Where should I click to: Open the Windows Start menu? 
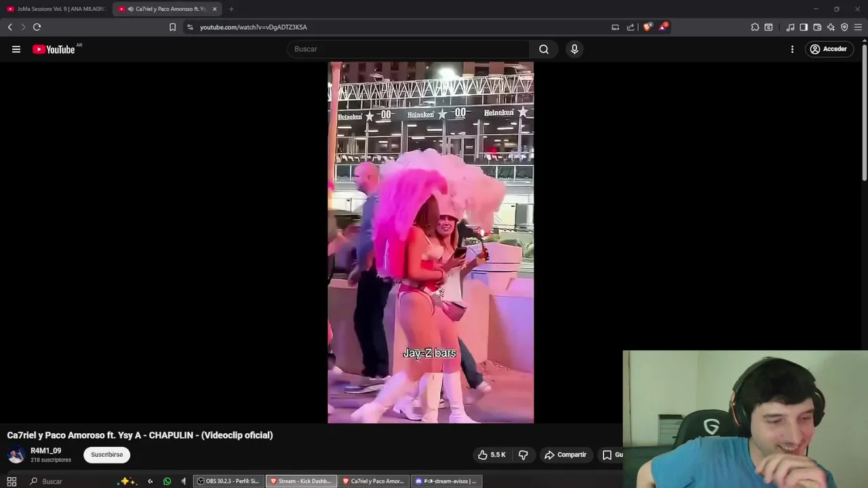(12, 481)
